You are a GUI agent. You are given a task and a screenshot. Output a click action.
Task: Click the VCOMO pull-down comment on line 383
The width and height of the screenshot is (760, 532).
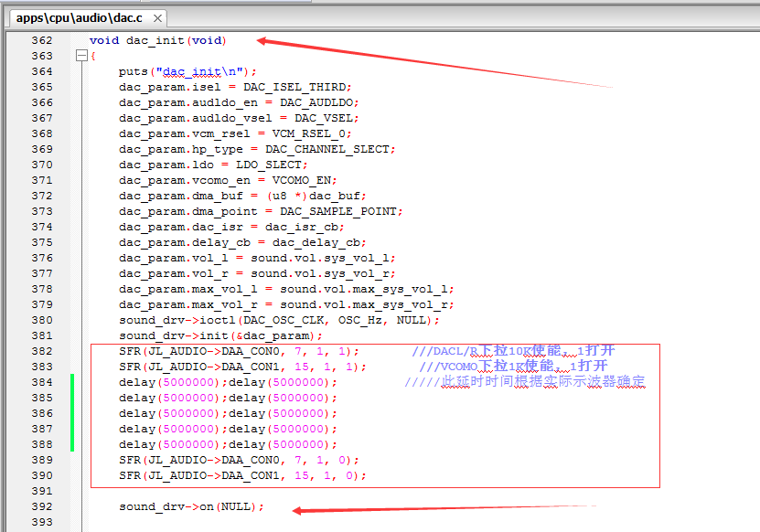click(x=513, y=366)
